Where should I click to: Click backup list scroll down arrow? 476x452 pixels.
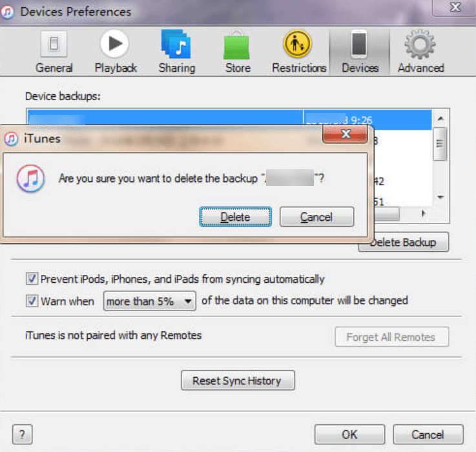[440, 198]
